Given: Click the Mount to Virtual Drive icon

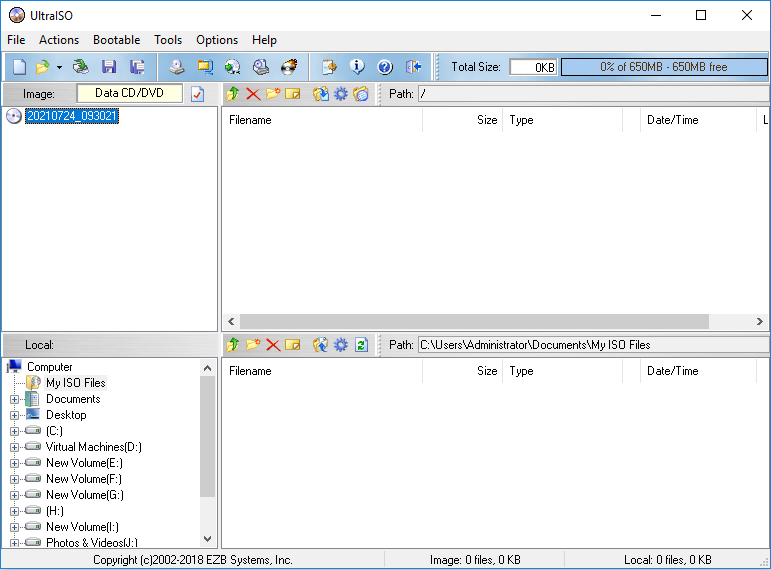Looking at the screenshot, I should [261, 67].
